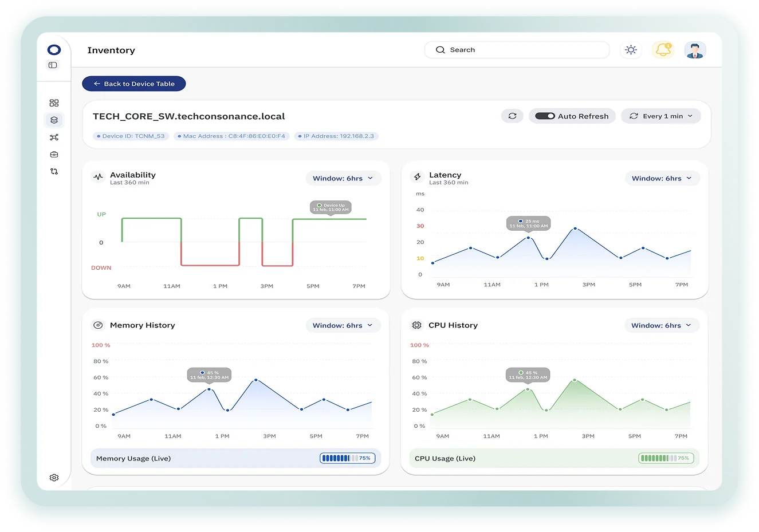Click the Inventory page heading
Image resolution: width=759 pixels, height=532 pixels.
pos(111,50)
